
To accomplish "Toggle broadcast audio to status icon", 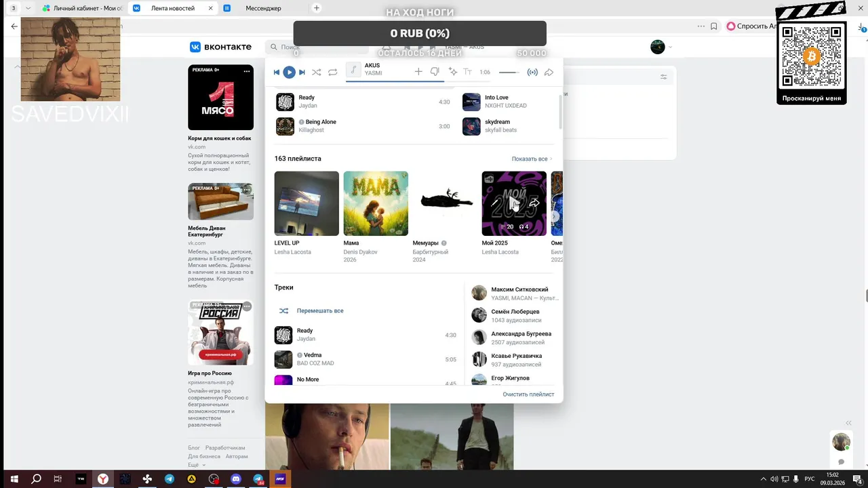I will 533,72.
